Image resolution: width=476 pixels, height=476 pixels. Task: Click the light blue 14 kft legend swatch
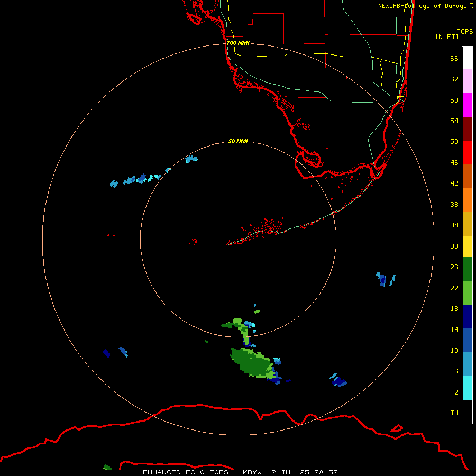(467, 364)
